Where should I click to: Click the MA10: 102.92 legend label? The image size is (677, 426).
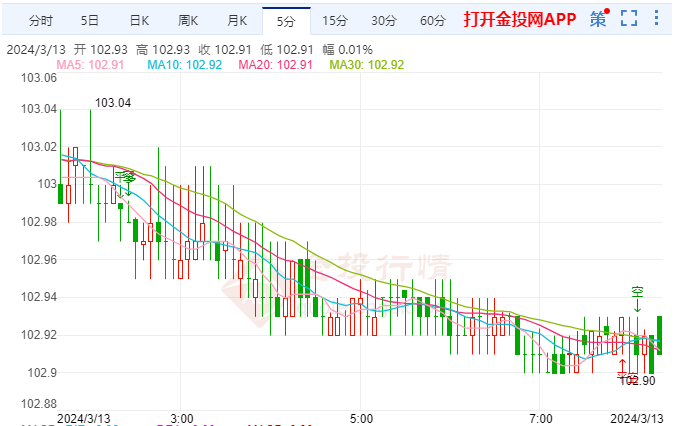tap(184, 65)
